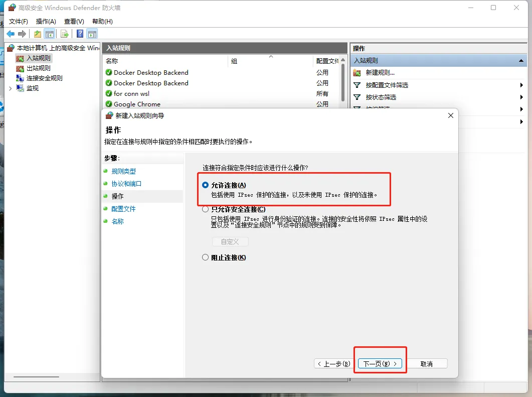Click the Export List toolbar icon
The height and width of the screenshot is (397, 532).
(64, 34)
